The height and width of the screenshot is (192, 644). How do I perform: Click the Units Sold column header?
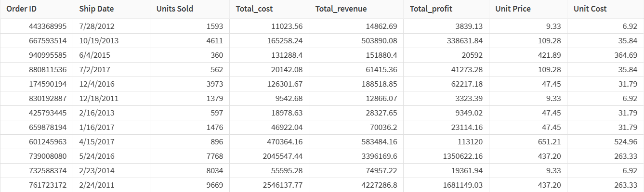pos(190,9)
